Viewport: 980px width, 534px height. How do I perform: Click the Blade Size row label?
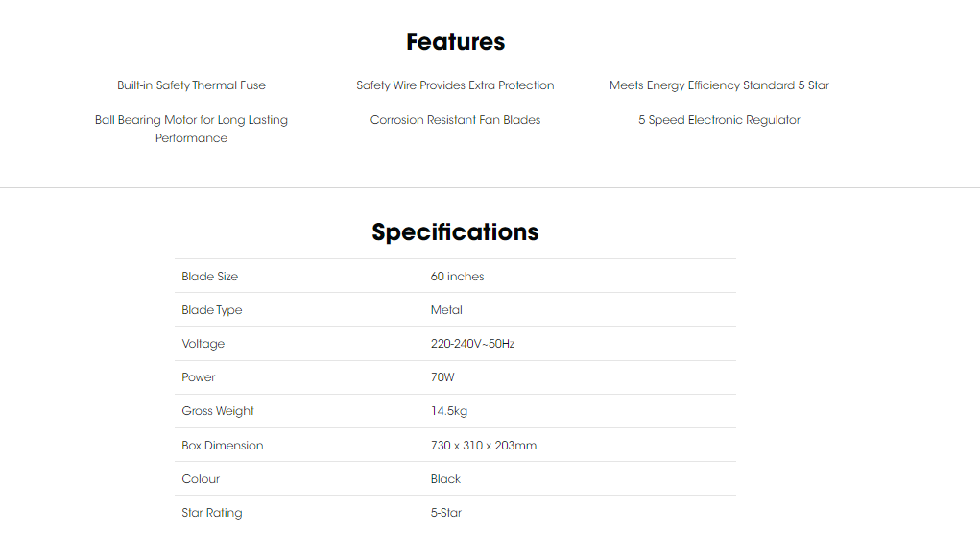point(210,277)
